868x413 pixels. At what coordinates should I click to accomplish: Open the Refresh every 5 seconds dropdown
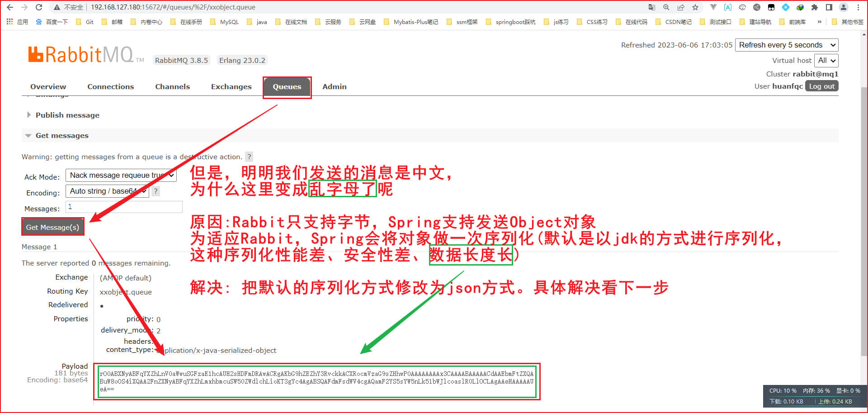point(787,45)
